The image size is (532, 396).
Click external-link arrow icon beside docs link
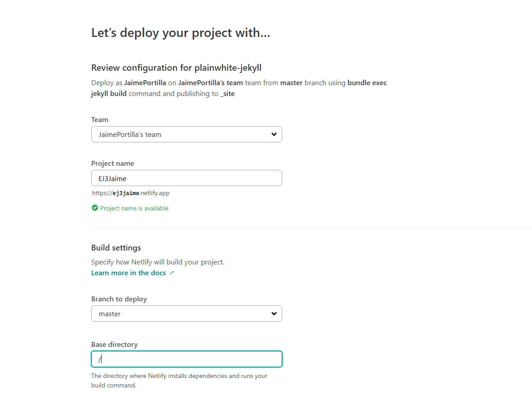[x=171, y=273]
